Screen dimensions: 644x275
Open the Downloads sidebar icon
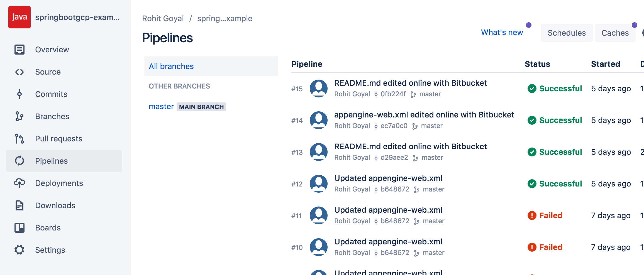19,205
